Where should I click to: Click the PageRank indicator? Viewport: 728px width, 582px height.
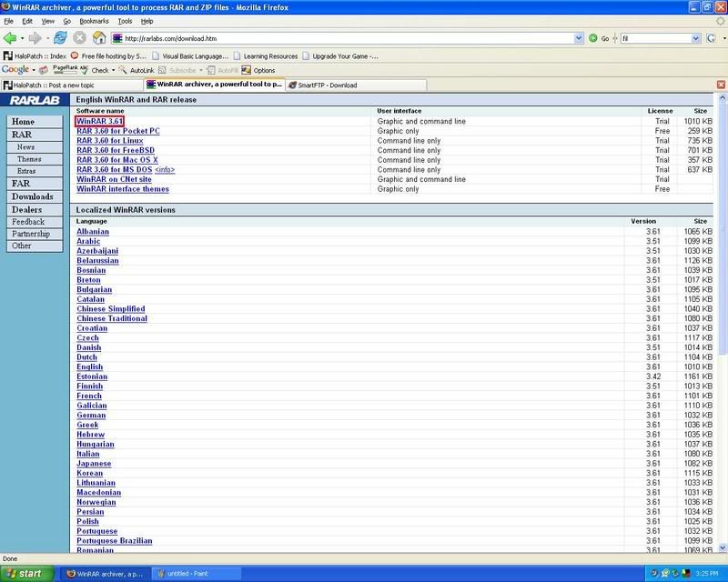click(66, 70)
